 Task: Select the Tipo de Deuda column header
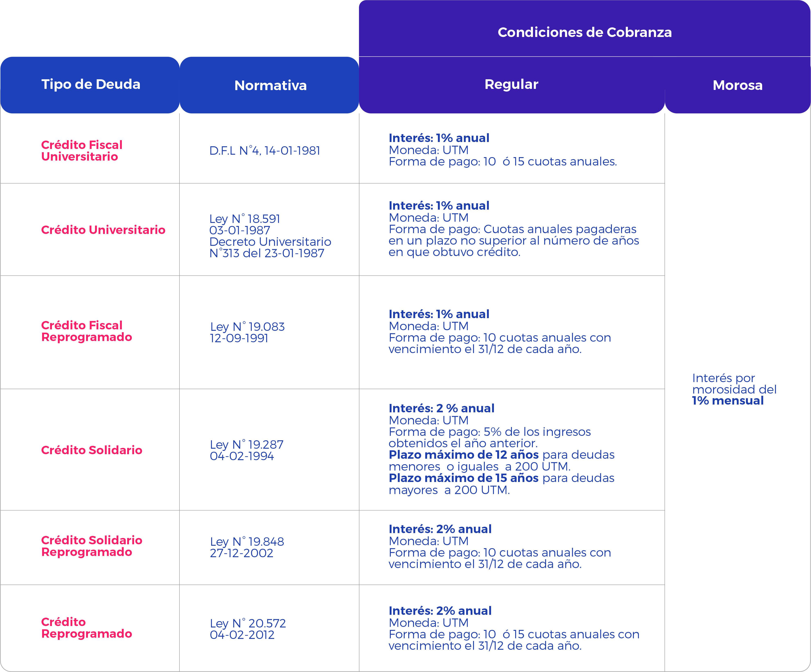click(91, 84)
